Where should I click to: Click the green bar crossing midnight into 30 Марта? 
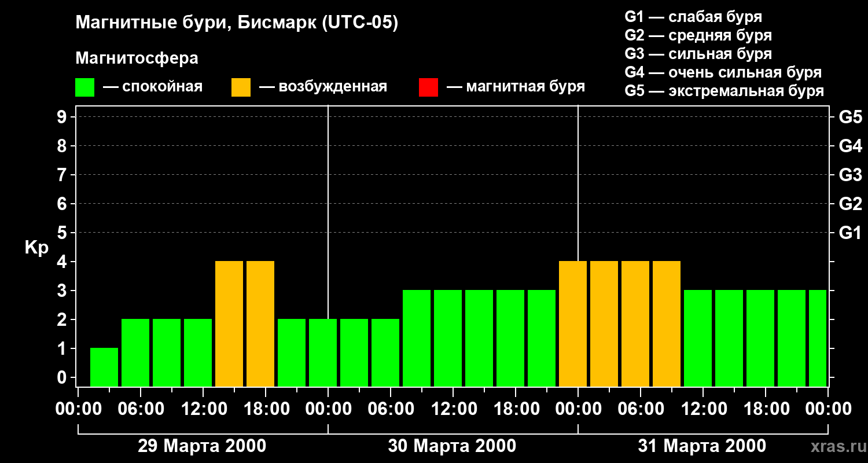coord(323,352)
